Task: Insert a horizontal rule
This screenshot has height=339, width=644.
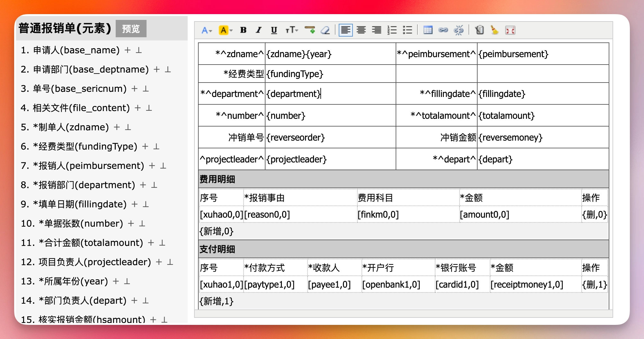Action: coord(310,30)
